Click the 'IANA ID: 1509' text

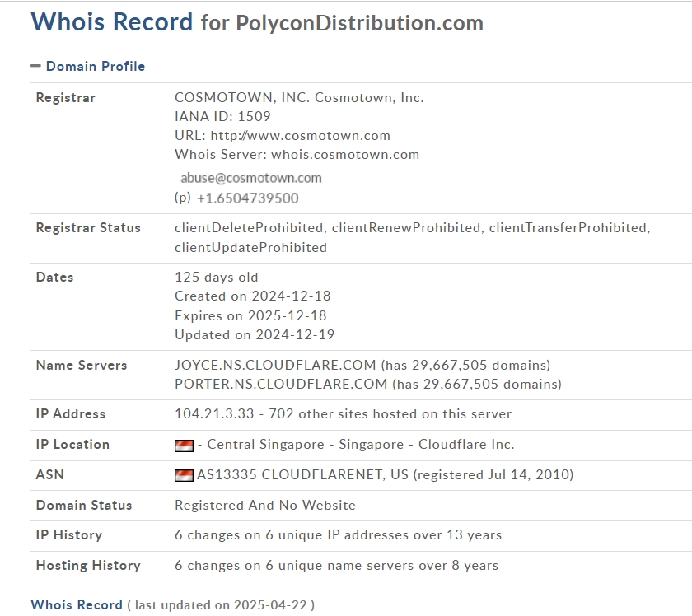coord(222,116)
